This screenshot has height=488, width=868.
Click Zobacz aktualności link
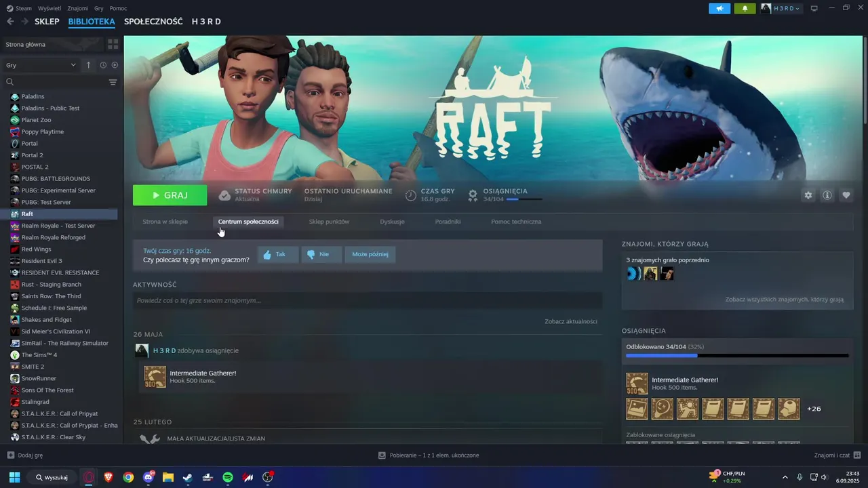tap(570, 321)
